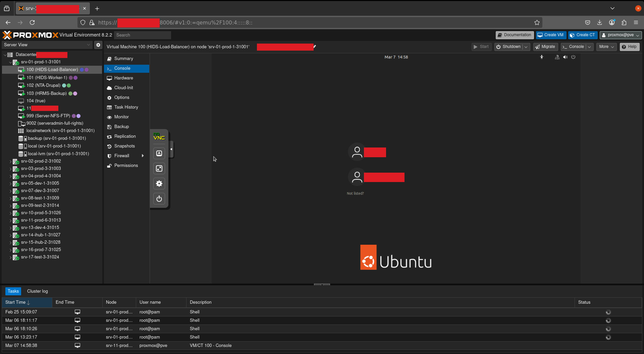
Task: Open the Firefox extensions puzzle icon
Action: (x=624, y=22)
